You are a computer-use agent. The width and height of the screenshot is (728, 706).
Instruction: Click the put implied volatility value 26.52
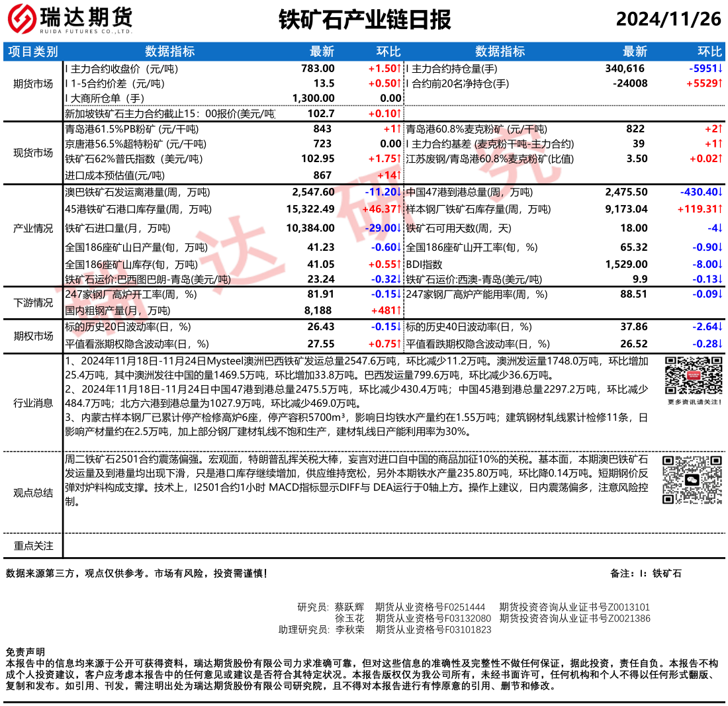click(634, 344)
